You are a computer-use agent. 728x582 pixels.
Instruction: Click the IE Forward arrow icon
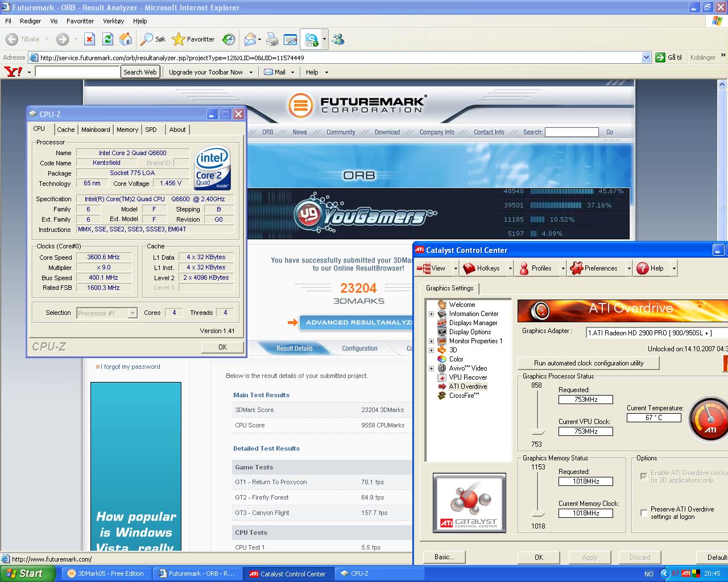63,39
